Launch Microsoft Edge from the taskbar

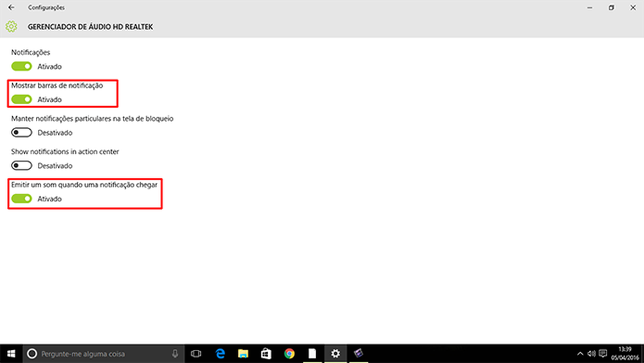coord(220,354)
